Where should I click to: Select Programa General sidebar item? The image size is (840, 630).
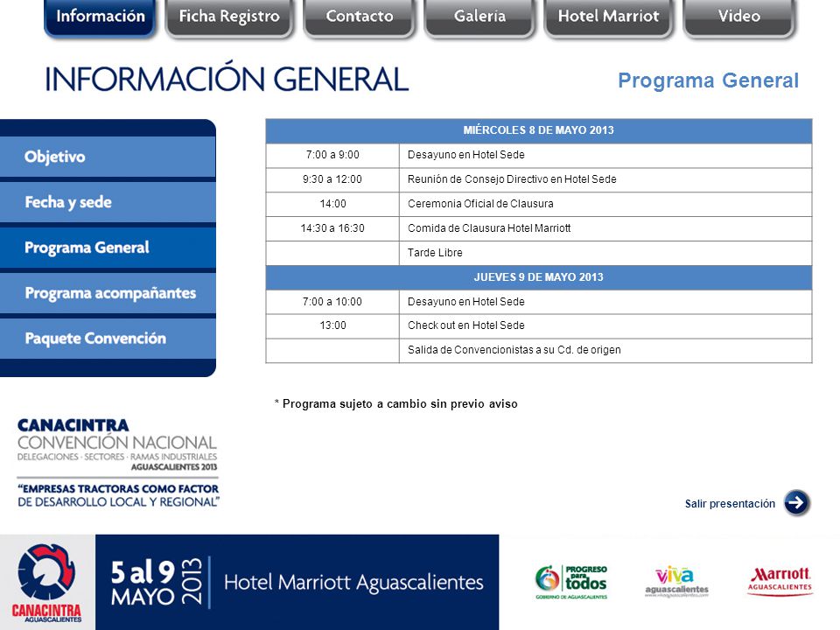pos(108,248)
